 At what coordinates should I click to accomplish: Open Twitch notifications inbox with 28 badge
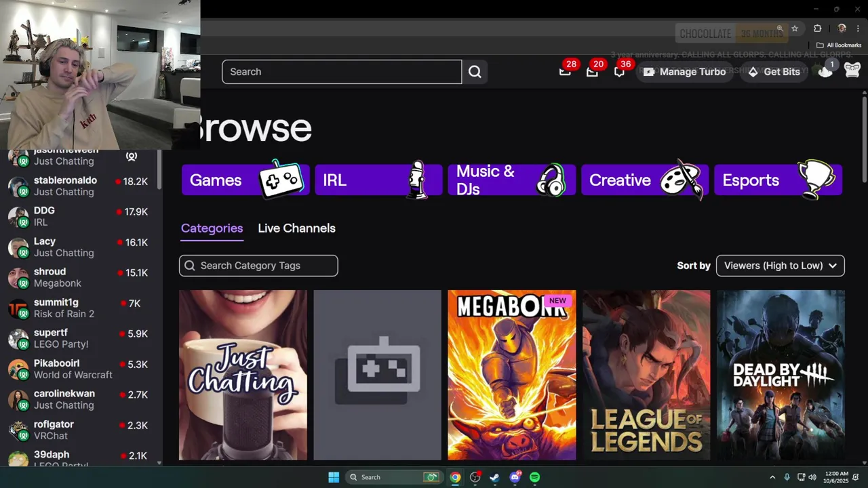pos(565,71)
